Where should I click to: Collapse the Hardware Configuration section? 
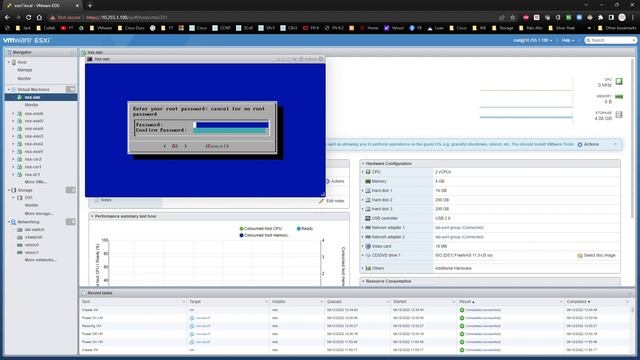[x=363, y=164]
